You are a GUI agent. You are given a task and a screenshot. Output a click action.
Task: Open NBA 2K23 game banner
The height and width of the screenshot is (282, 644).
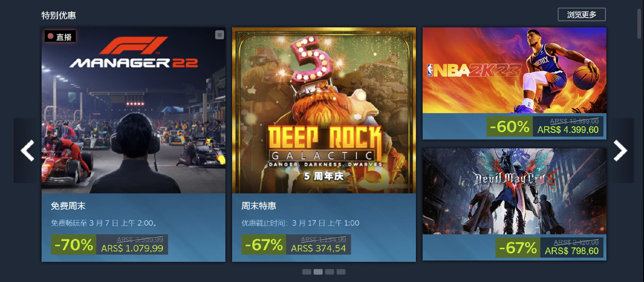(515, 70)
